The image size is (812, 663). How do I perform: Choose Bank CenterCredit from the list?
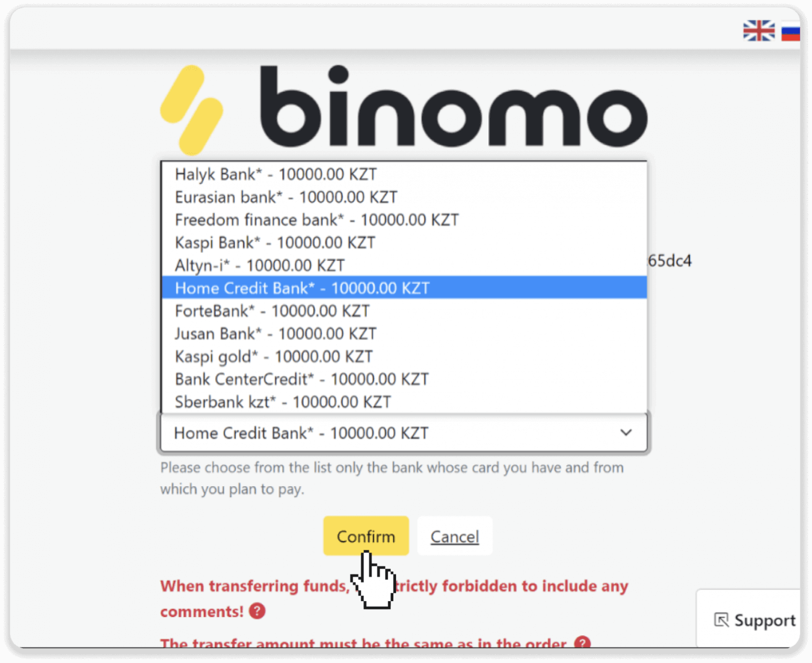(404, 379)
